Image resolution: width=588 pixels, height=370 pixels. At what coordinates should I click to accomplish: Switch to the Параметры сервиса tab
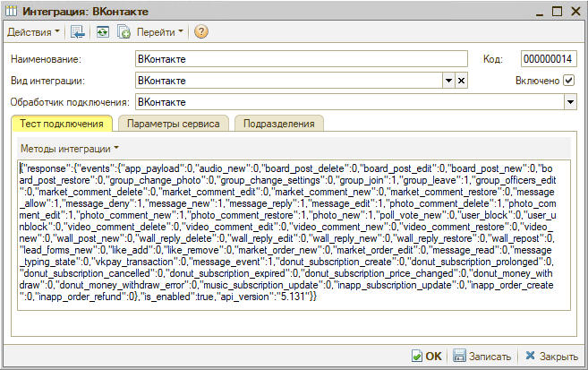coord(174,124)
